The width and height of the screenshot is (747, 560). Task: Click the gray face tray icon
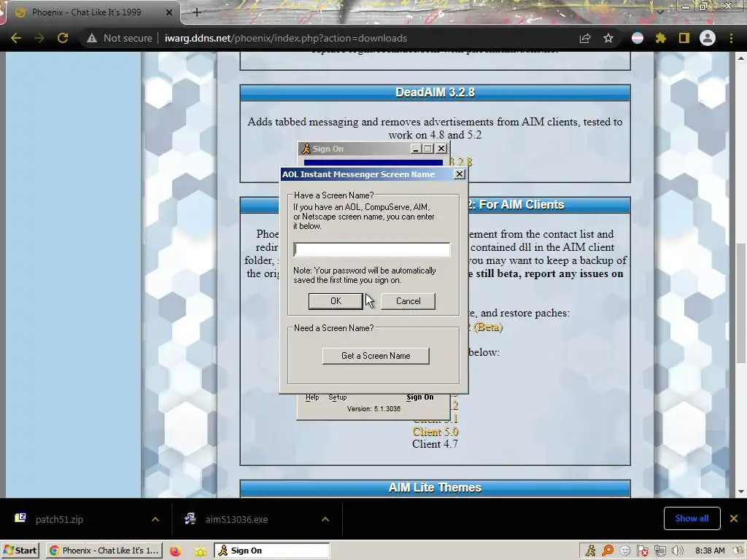click(x=625, y=551)
